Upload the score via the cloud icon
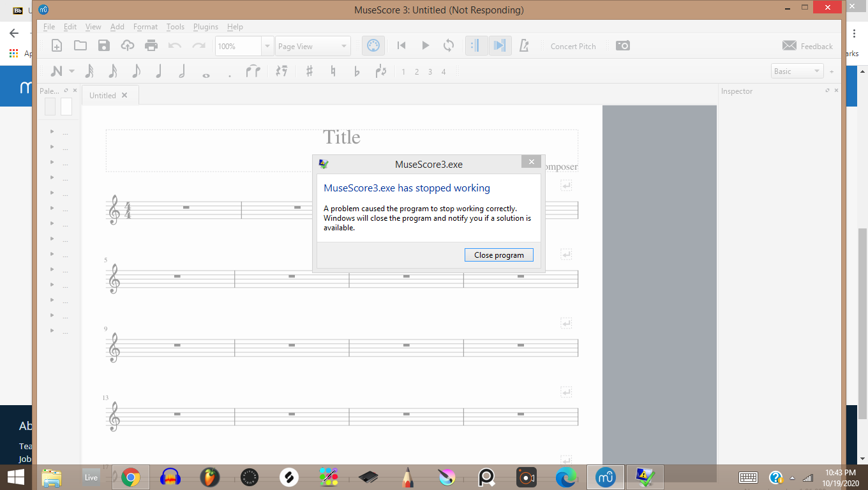Image resolution: width=868 pixels, height=490 pixels. pos(128,45)
